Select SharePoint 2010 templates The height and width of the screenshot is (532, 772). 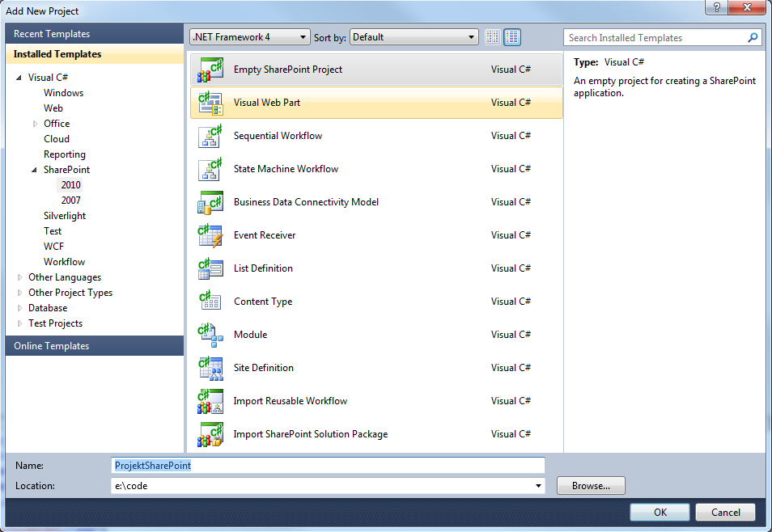pos(71,185)
